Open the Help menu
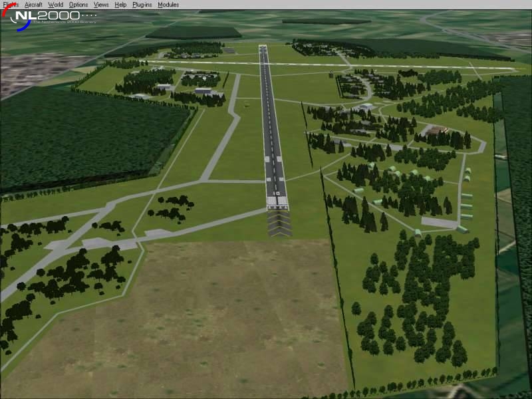Image resolution: width=532 pixels, height=399 pixels. click(x=120, y=5)
